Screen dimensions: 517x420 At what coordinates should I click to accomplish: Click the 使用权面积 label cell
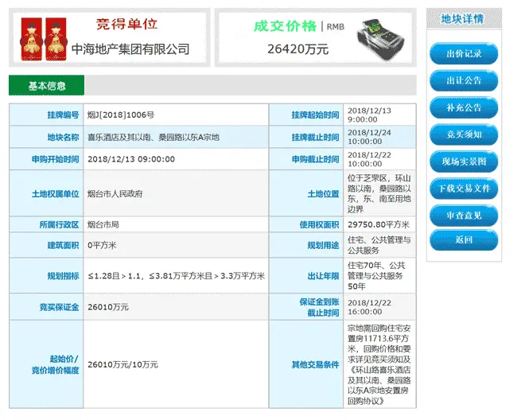tap(306, 224)
